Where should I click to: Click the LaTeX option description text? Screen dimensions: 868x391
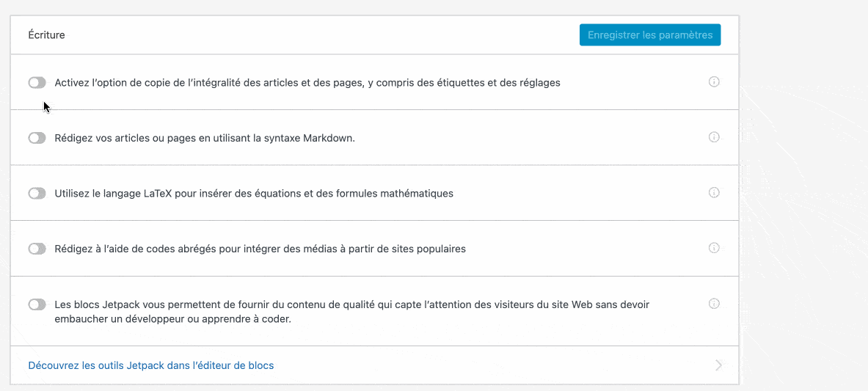pos(254,194)
